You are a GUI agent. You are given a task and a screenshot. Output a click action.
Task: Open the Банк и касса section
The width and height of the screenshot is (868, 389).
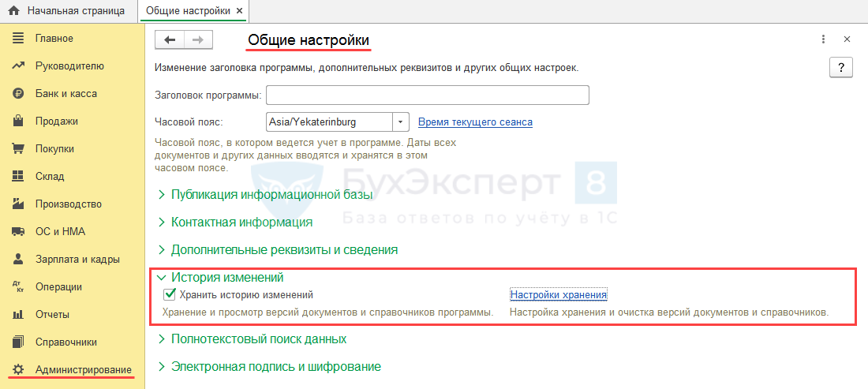pos(65,94)
